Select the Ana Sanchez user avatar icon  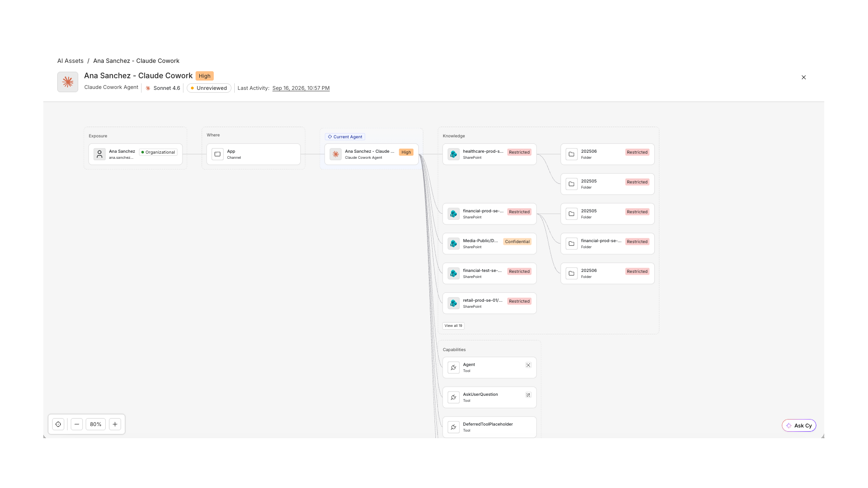pos(100,154)
